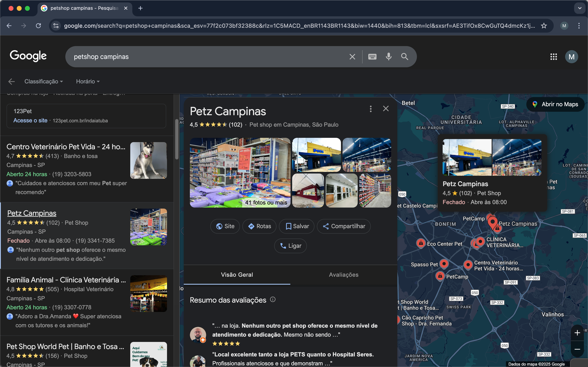588x367 pixels.
Task: Clear the search box text
Action: point(352,57)
